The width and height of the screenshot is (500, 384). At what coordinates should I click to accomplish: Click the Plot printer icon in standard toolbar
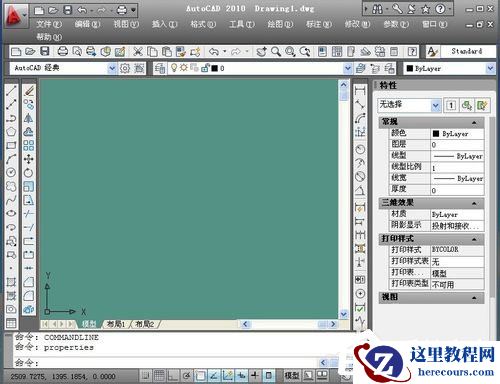(x=63, y=51)
